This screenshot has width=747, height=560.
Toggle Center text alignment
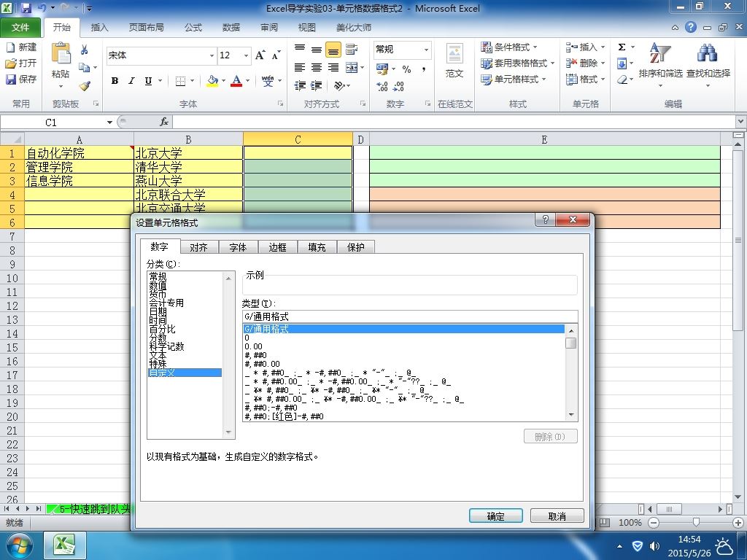click(317, 67)
